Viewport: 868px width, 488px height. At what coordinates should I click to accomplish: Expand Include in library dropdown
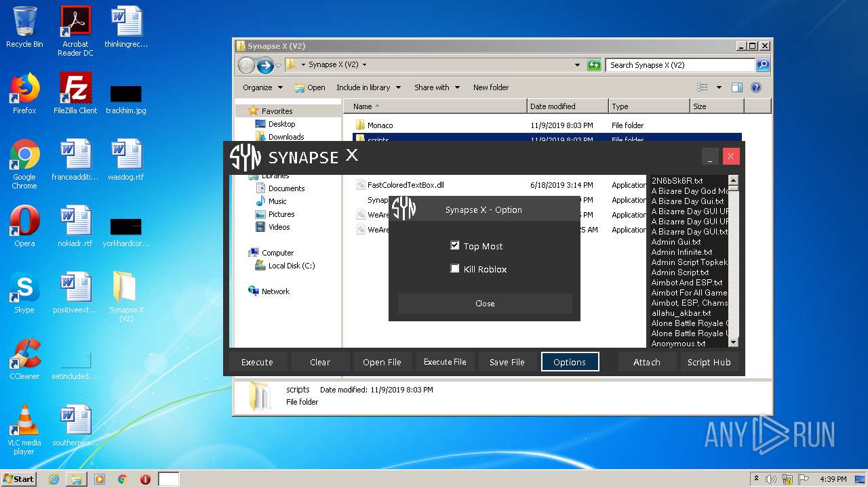[368, 87]
